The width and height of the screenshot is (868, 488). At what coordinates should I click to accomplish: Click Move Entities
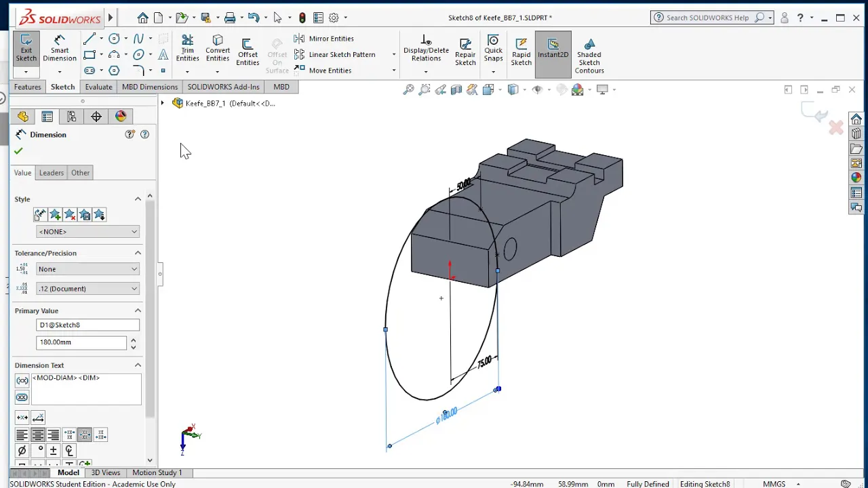(x=323, y=70)
